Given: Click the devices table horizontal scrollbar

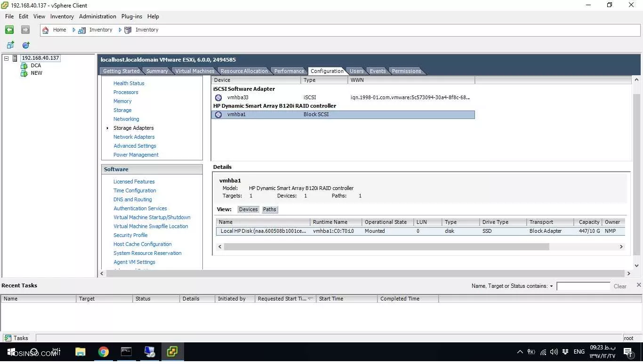Looking at the screenshot, I should point(386,246).
